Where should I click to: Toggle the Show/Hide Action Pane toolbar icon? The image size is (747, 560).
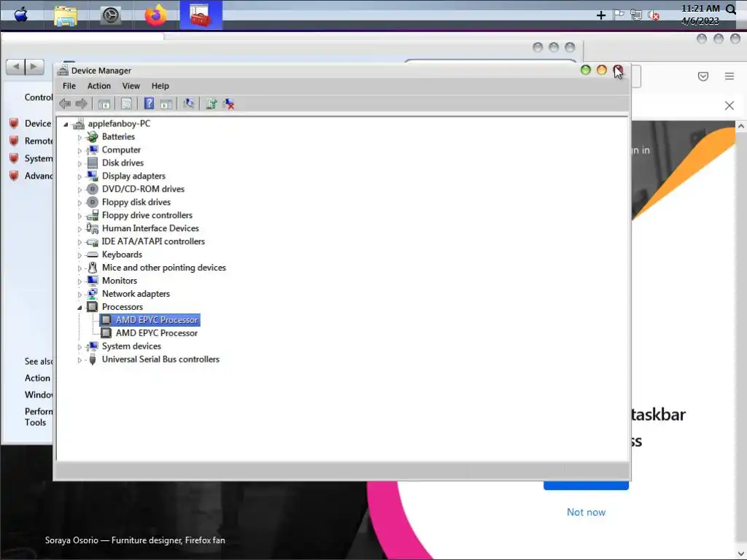pos(166,104)
